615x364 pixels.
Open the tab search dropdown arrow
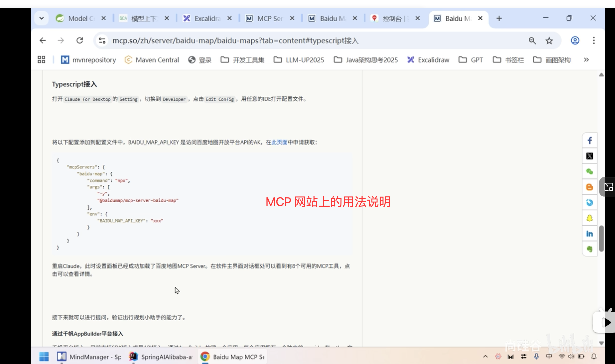click(x=42, y=18)
